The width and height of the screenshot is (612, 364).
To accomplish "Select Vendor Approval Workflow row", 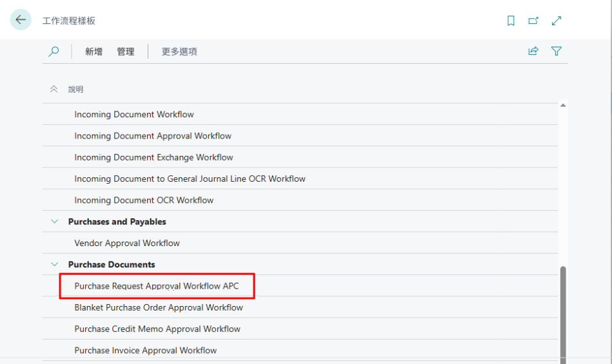I will click(300, 243).
